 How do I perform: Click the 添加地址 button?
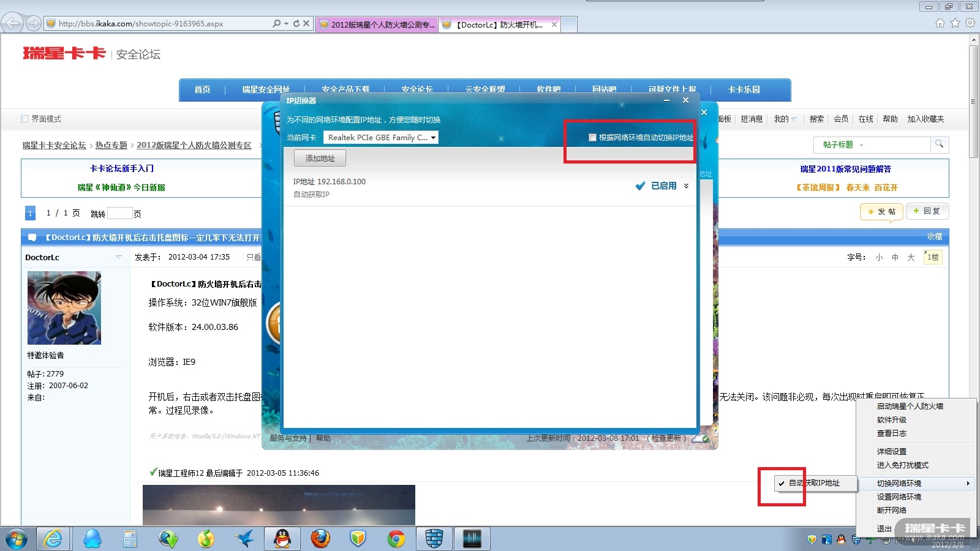pyautogui.click(x=320, y=159)
